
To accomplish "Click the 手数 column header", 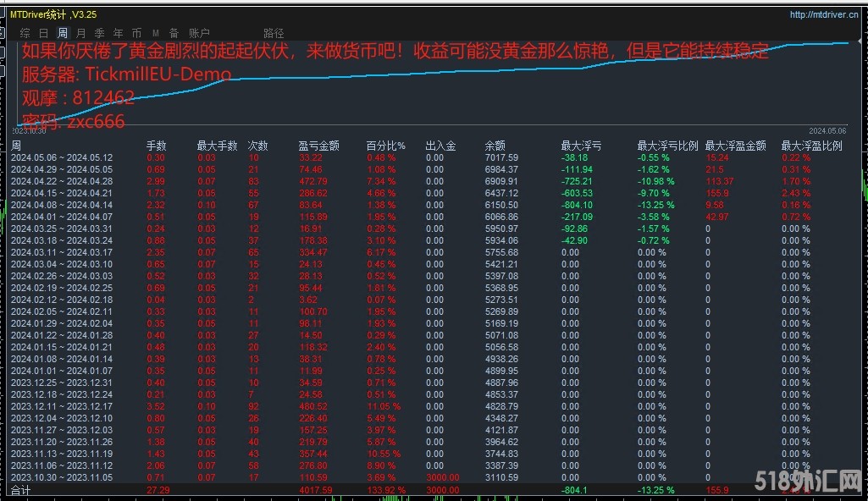I will click(x=156, y=146).
